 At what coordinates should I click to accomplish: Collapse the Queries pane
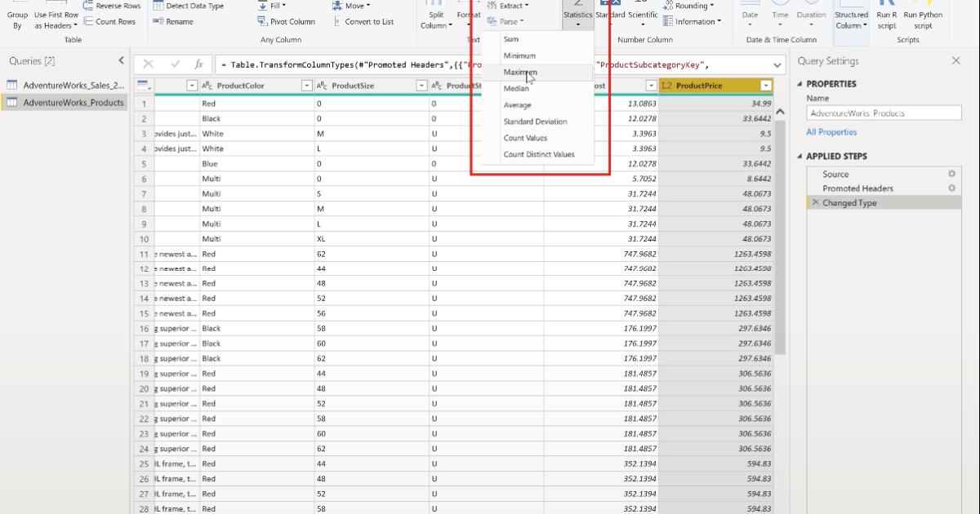[x=121, y=60]
